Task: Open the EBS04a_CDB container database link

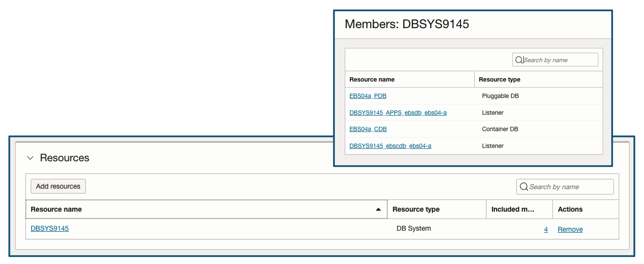Action: 368,129
